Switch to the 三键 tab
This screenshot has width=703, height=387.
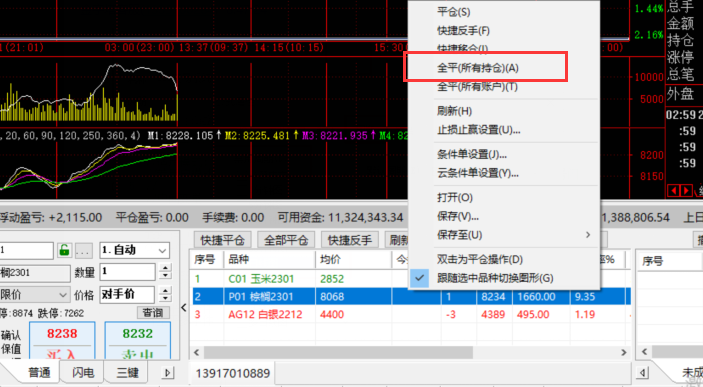click(127, 373)
